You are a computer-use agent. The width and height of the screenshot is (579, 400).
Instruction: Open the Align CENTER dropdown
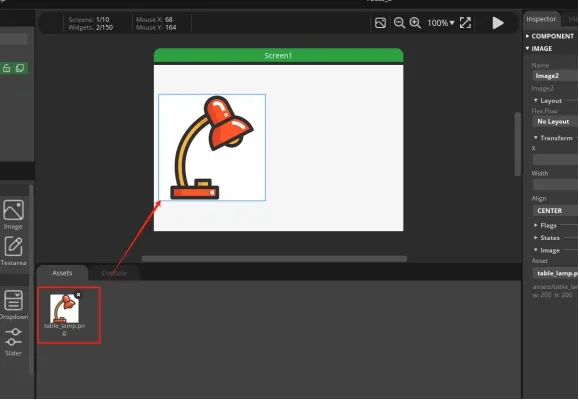[x=555, y=211]
